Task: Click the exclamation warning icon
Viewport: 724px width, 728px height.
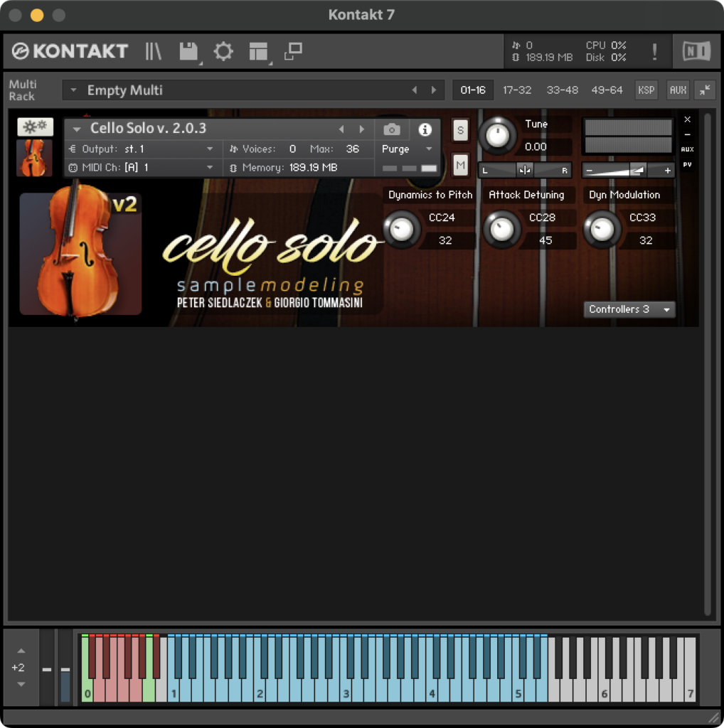Action: [654, 51]
